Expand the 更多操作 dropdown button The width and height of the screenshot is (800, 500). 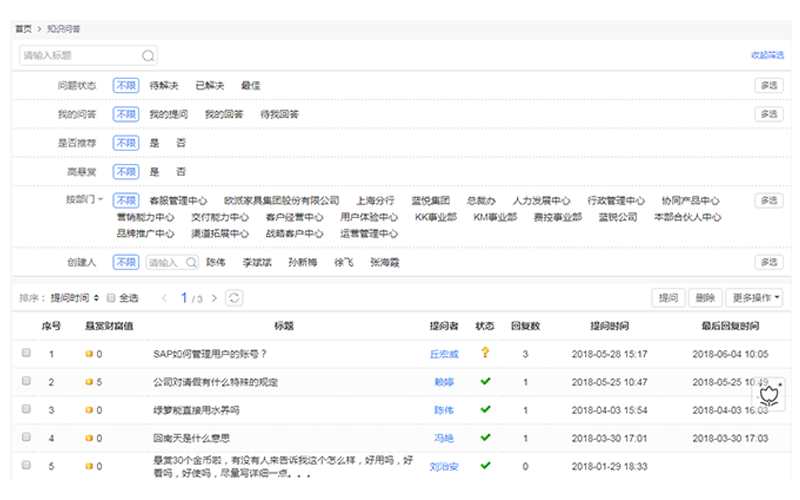(x=754, y=298)
